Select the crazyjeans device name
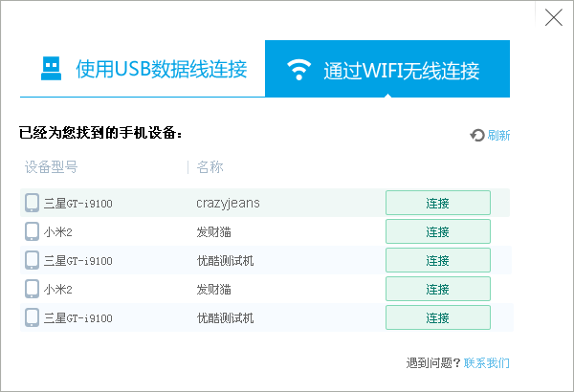The image size is (574, 392). click(228, 203)
